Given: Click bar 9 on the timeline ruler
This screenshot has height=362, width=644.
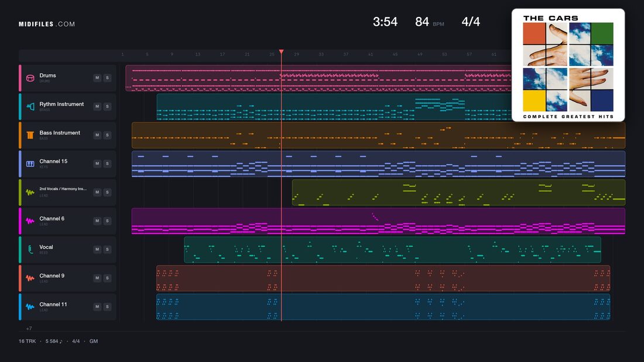Looking at the screenshot, I should pos(172,54).
